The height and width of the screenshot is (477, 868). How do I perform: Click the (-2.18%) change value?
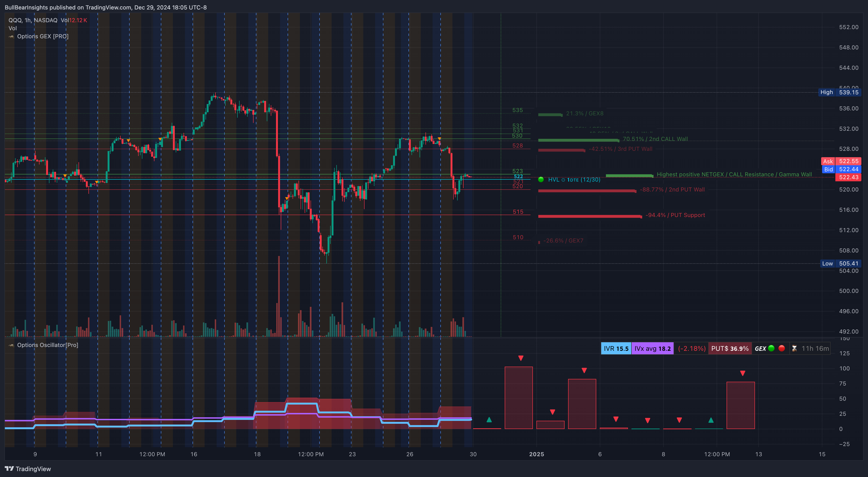click(x=691, y=349)
